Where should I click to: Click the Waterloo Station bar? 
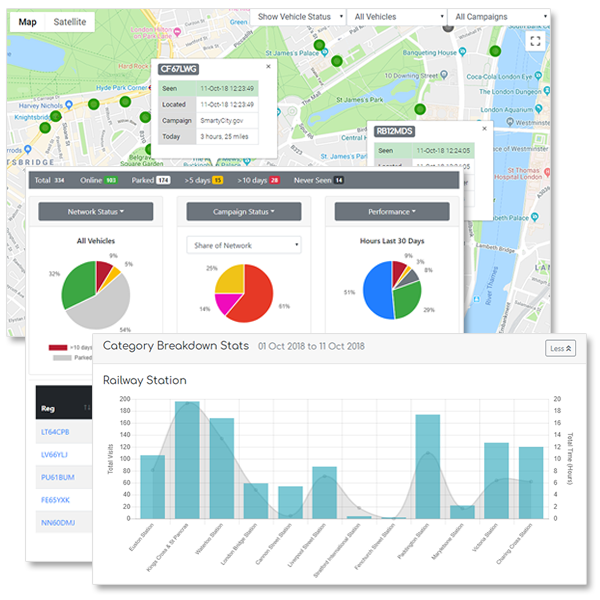(x=222, y=468)
